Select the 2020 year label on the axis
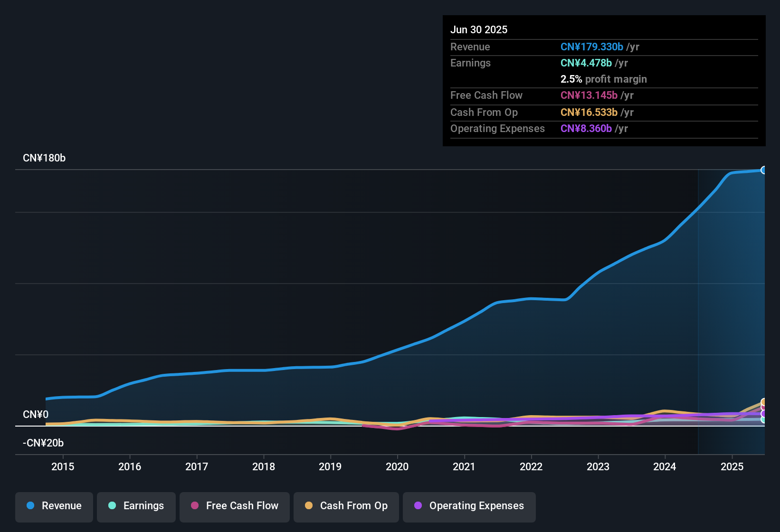The image size is (780, 532). tap(398, 466)
